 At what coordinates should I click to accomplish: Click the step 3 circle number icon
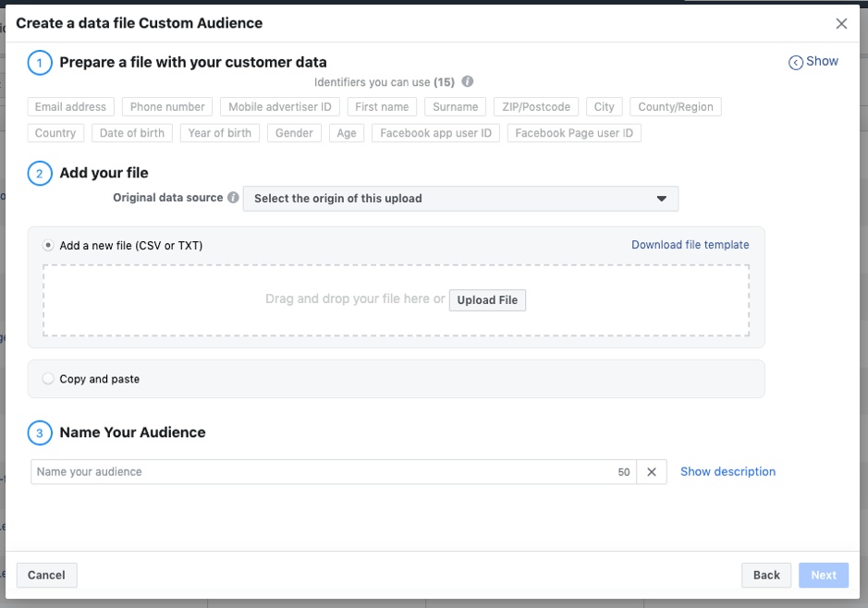(x=40, y=432)
